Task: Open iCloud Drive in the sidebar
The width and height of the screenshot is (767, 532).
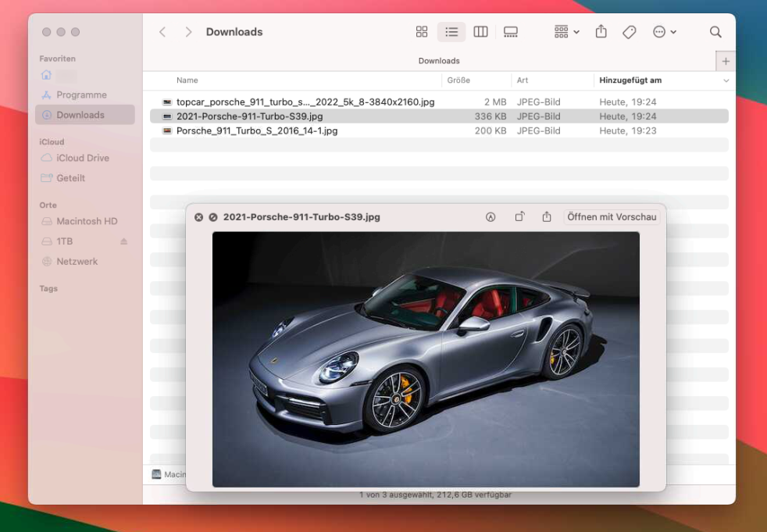Action: click(82, 158)
